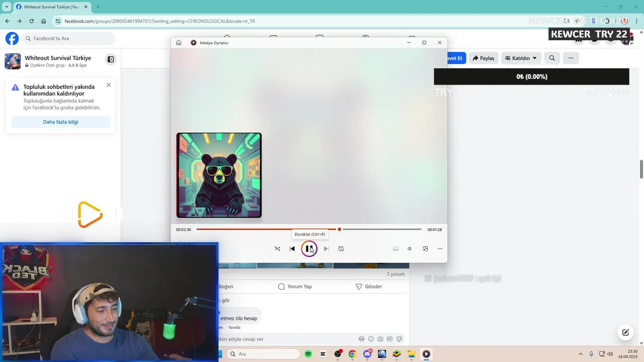Click the Paylaş button
This screenshot has height=362, width=644.
coord(484,58)
